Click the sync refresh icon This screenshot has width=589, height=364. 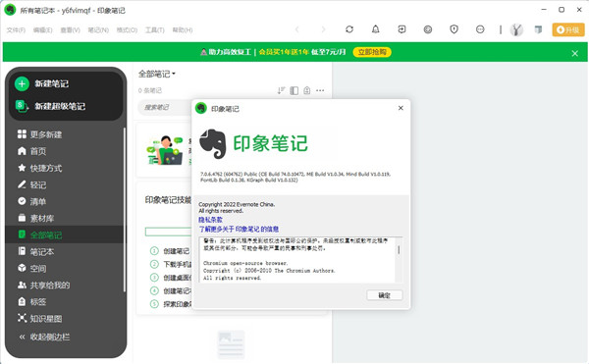pos(349,29)
